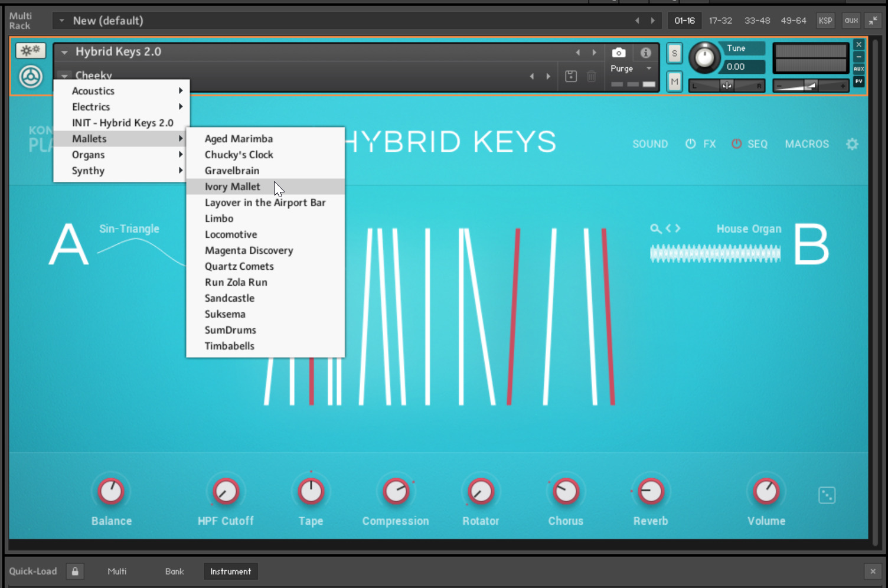Expand the Electrics submenu

(x=122, y=107)
